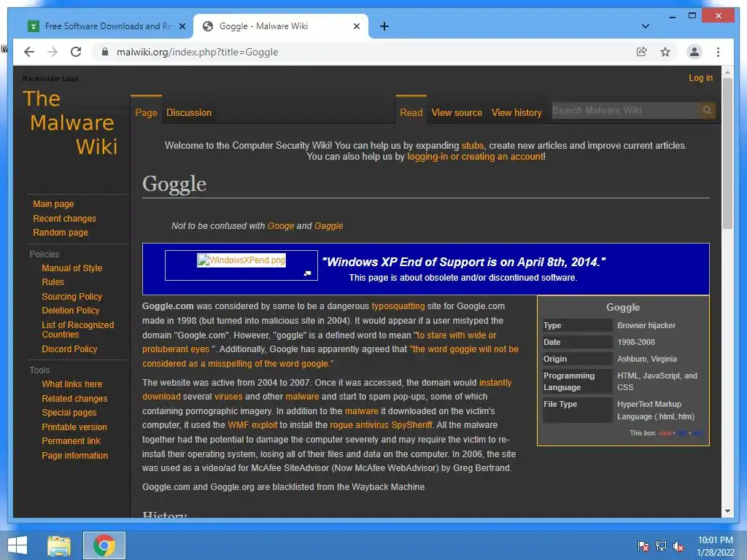Open the Googe article link
Screen dimensions: 747x560
[x=281, y=226]
